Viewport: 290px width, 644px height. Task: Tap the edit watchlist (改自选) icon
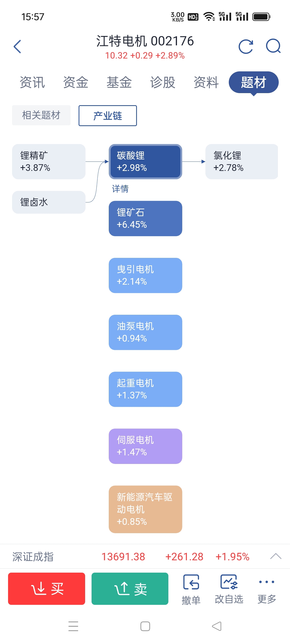pyautogui.click(x=229, y=582)
